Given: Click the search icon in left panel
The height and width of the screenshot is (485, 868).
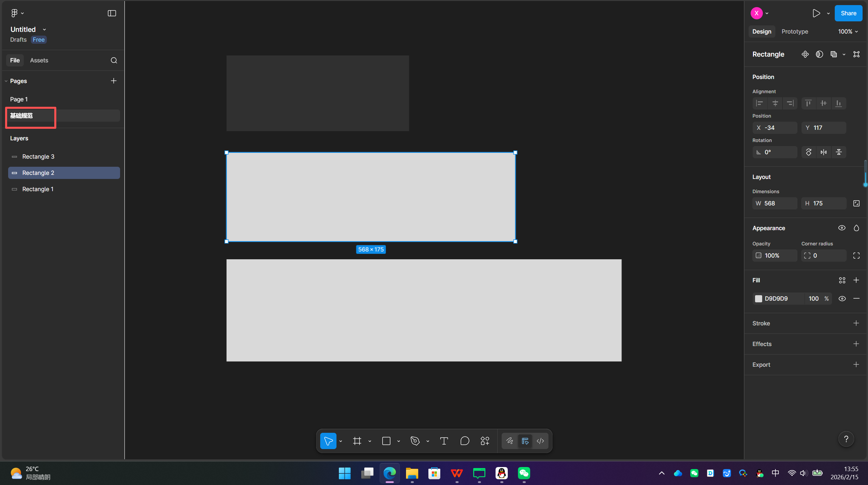Looking at the screenshot, I should coord(114,60).
